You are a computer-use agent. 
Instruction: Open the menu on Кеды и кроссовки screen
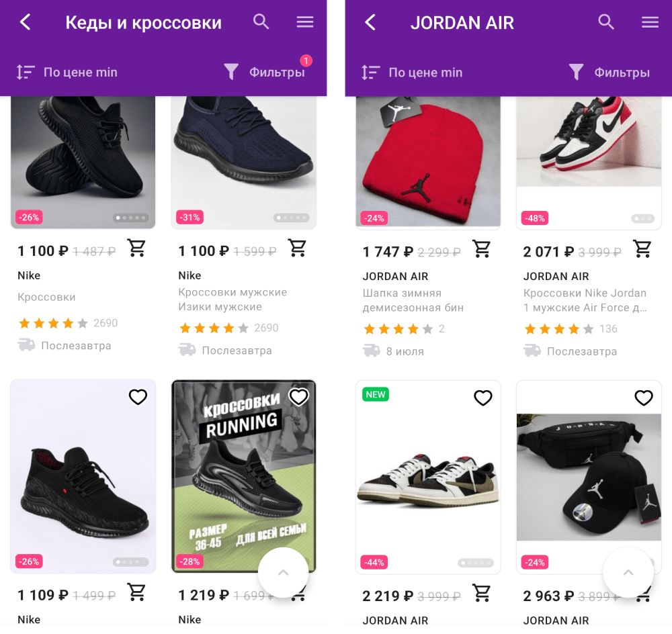click(305, 22)
